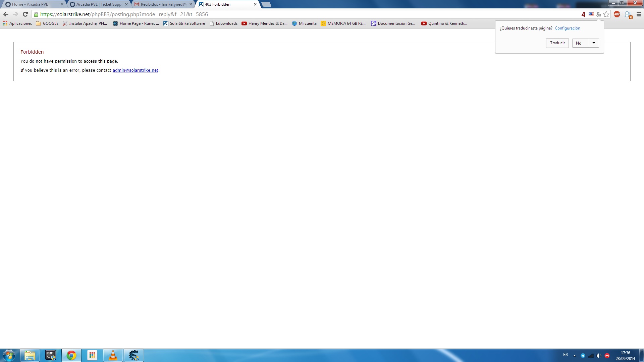Viewport: 644px width, 362px height.
Task: Open the Chrome hamburger menu
Action: pos(639,14)
